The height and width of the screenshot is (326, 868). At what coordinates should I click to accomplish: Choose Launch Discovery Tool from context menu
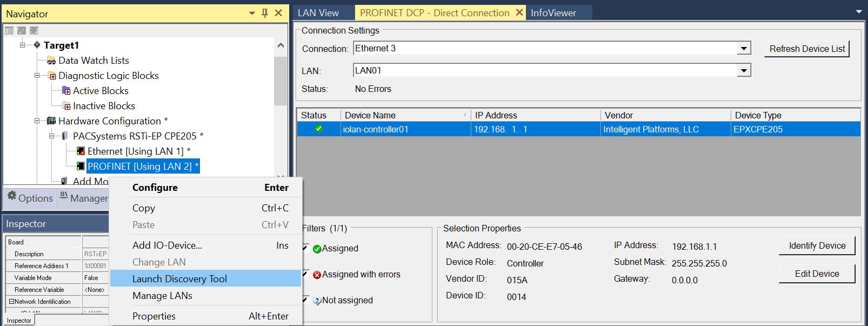pyautogui.click(x=179, y=279)
